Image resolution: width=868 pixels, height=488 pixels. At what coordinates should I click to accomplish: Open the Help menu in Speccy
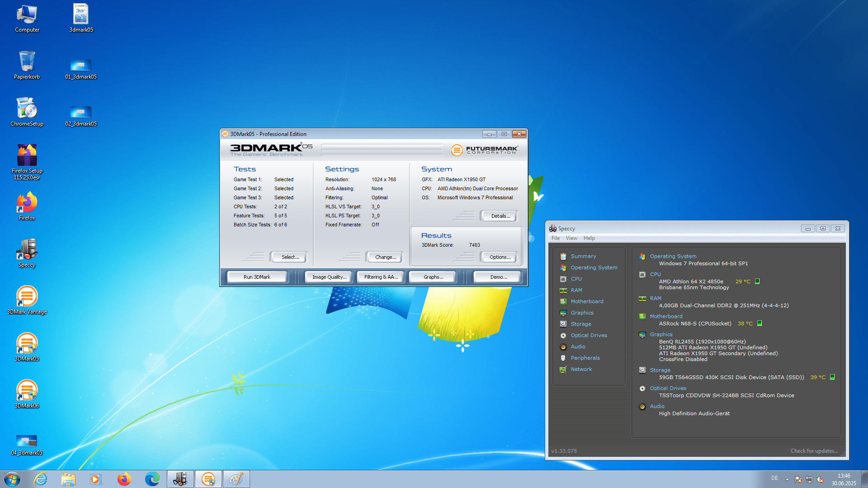tap(589, 238)
